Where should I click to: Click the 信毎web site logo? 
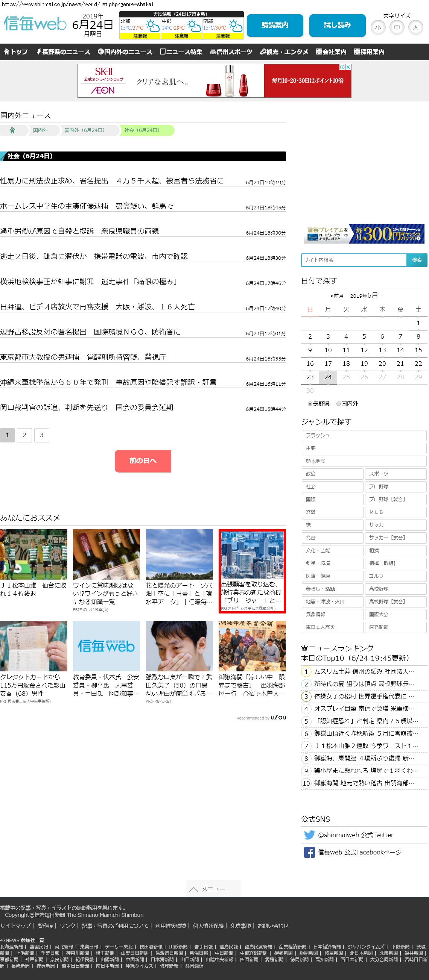pyautogui.click(x=35, y=24)
